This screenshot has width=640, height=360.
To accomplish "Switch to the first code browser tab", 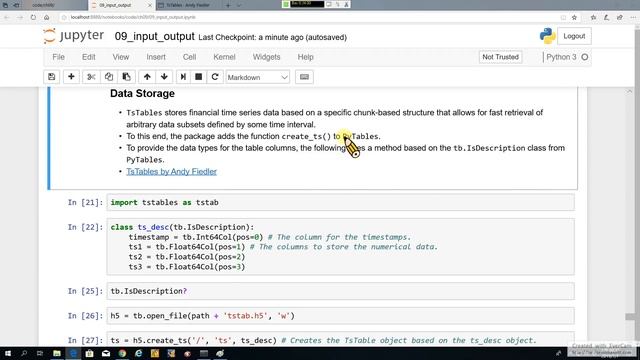I will pos(44,5).
